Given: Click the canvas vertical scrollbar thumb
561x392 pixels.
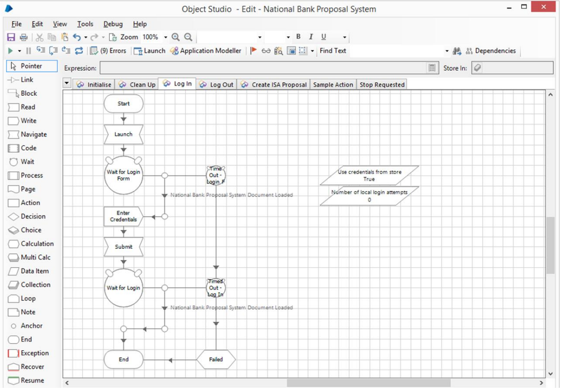Looking at the screenshot, I should (x=550, y=246).
